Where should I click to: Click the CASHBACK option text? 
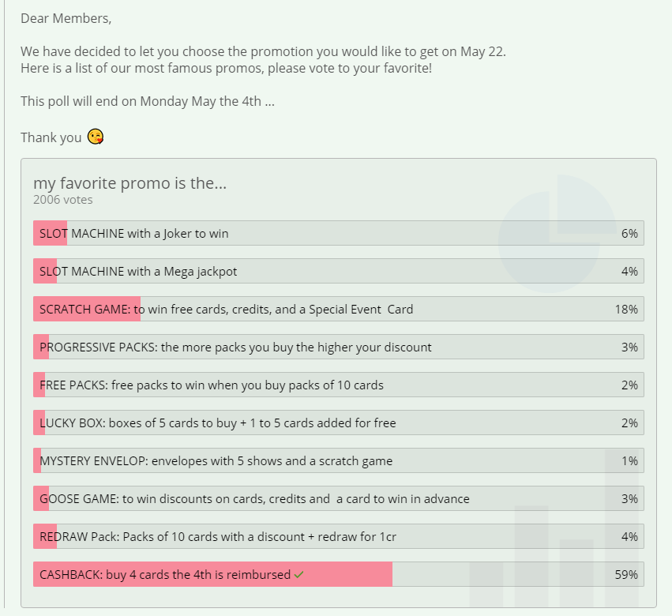click(165, 575)
